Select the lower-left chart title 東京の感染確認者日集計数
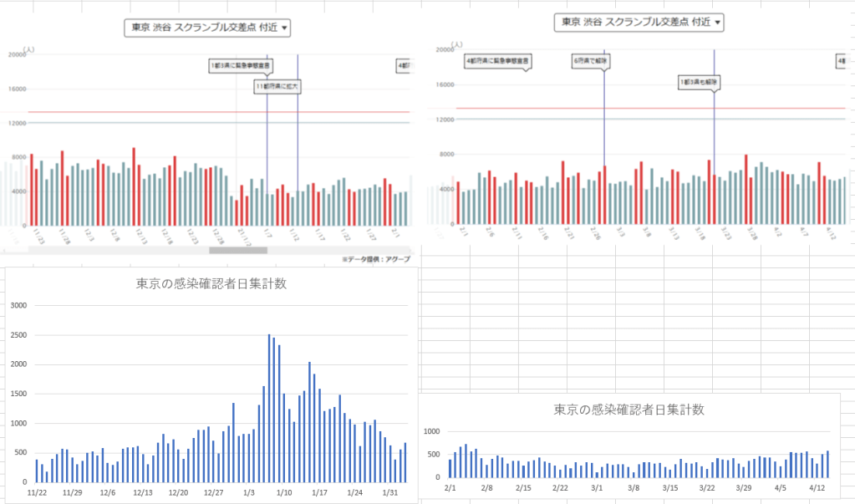The height and width of the screenshot is (504, 855). pyautogui.click(x=211, y=283)
